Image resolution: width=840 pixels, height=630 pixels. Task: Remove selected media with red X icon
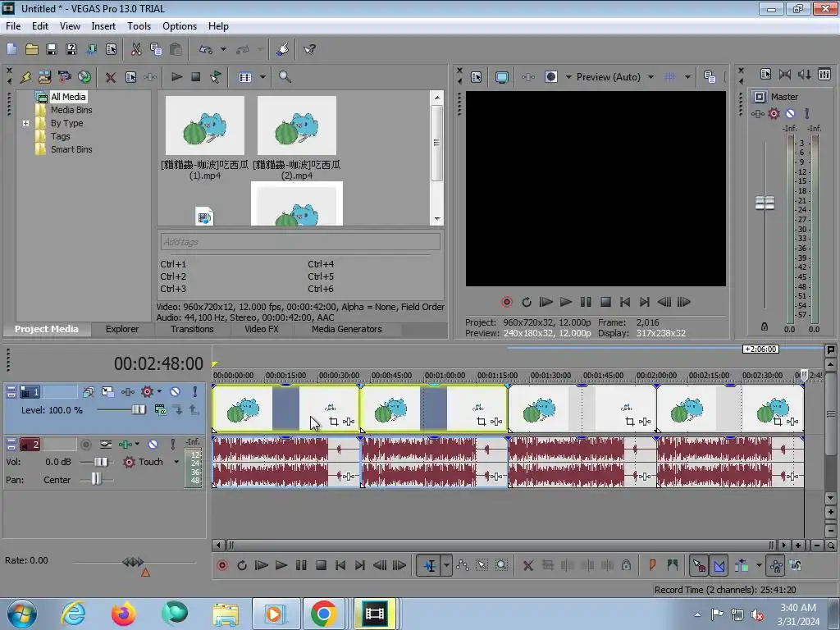[111, 77]
